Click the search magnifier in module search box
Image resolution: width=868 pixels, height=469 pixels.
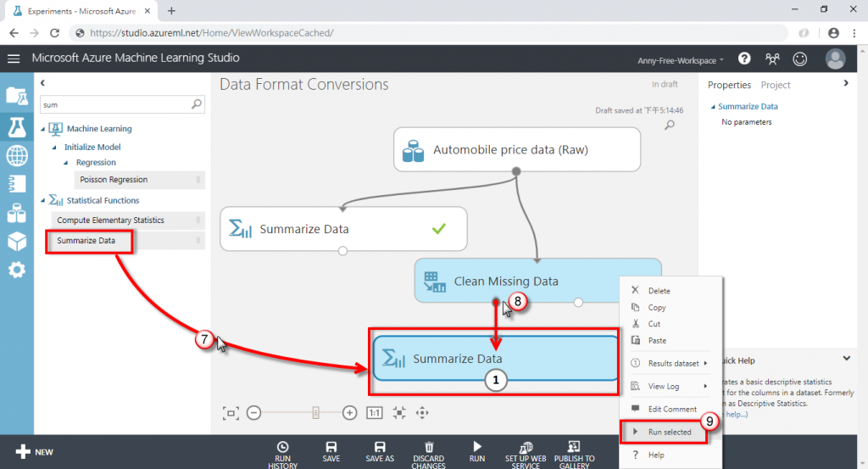click(x=197, y=104)
